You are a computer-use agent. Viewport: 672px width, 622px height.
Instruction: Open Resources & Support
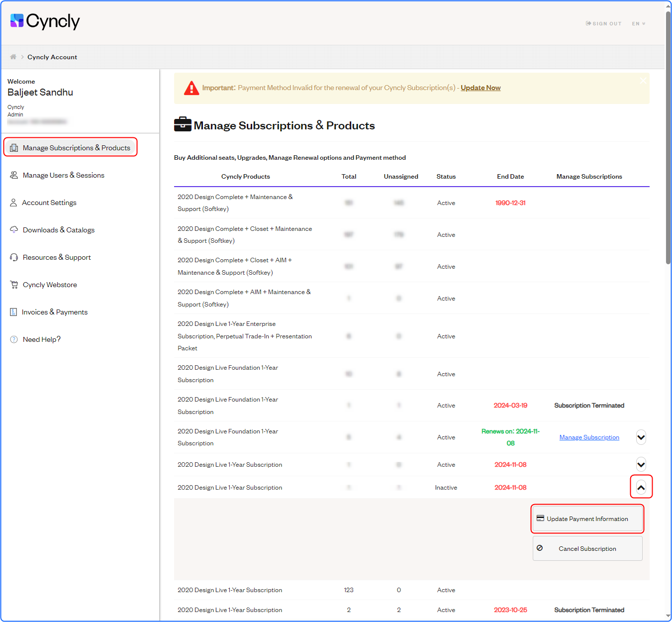[50, 257]
